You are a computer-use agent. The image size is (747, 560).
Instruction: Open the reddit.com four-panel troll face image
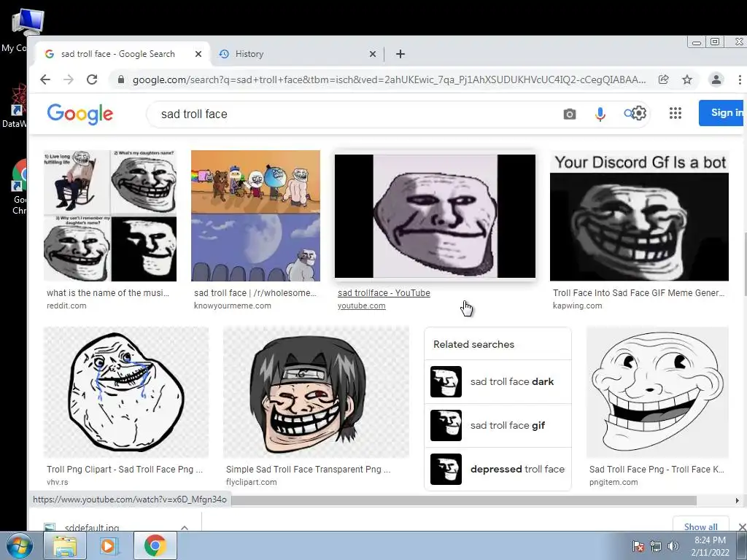coord(110,216)
